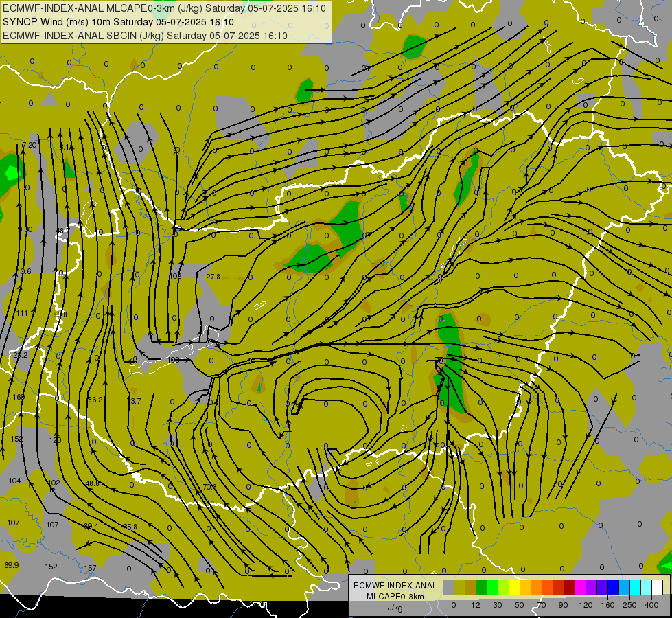Screen dimensions: 672x618
Task: Choose the pure blue legend swatch
Action: (x=614, y=587)
